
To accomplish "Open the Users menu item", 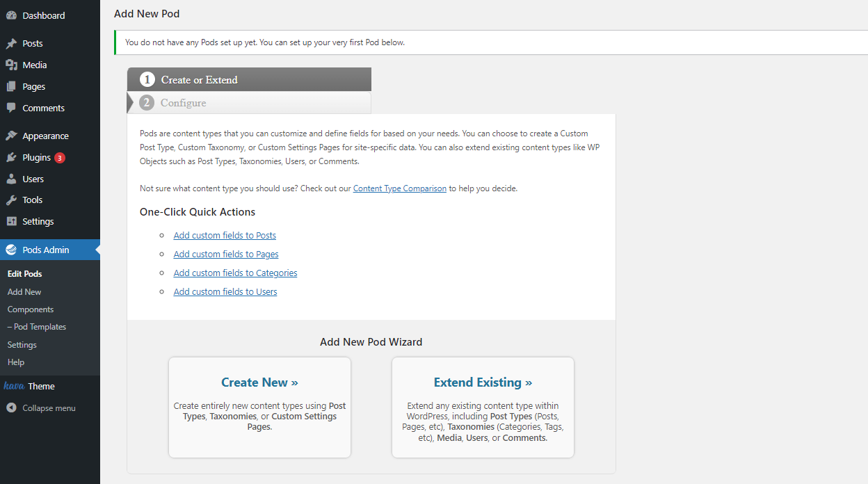I will pos(50,179).
